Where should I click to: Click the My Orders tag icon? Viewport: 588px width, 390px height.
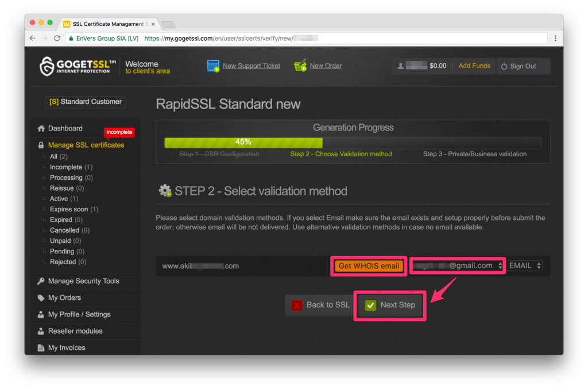tap(41, 298)
